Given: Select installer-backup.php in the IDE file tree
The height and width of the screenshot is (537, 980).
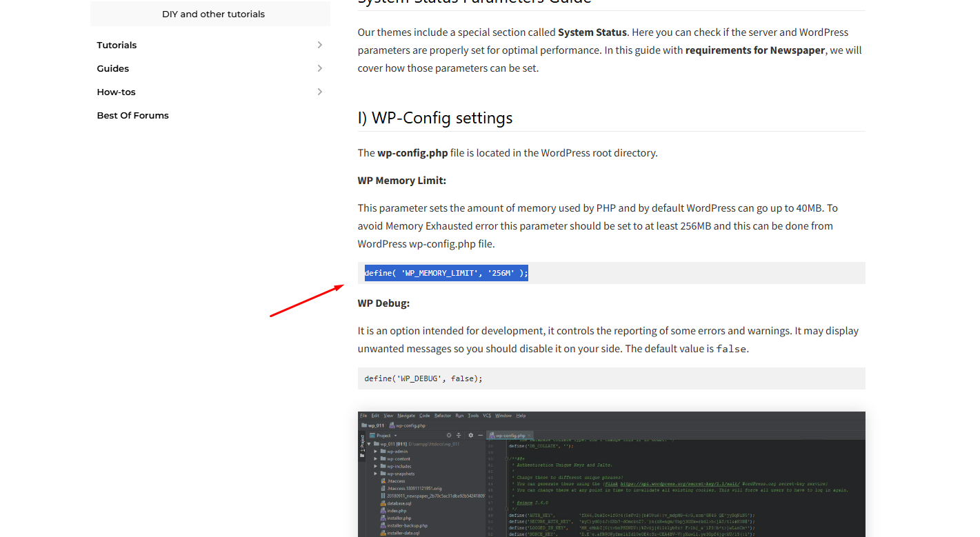Looking at the screenshot, I should pyautogui.click(x=404, y=525).
